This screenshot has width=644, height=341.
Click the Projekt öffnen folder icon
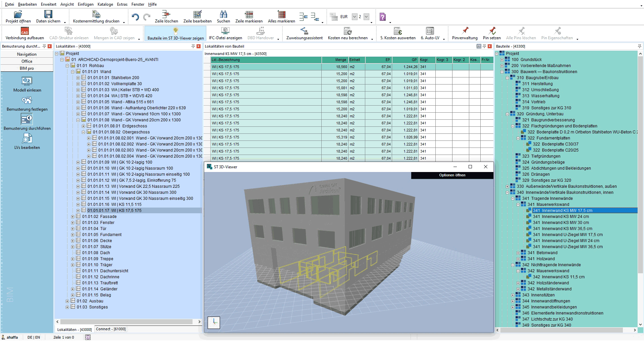coord(18,14)
